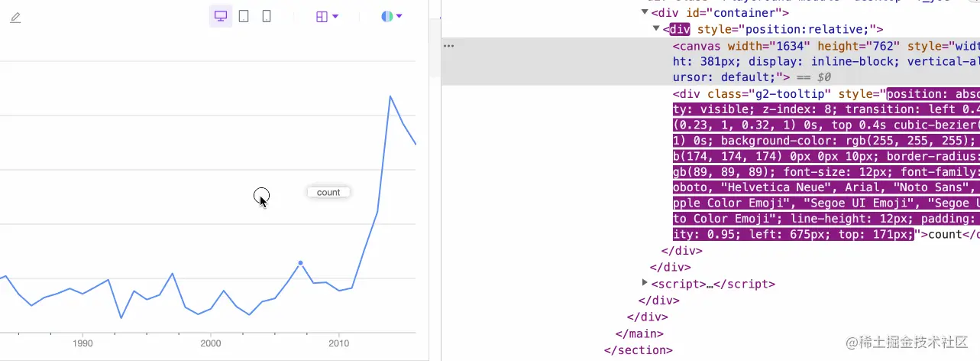Click the highlighted data point on line
Viewport: 980px width, 361px height.
tap(300, 262)
